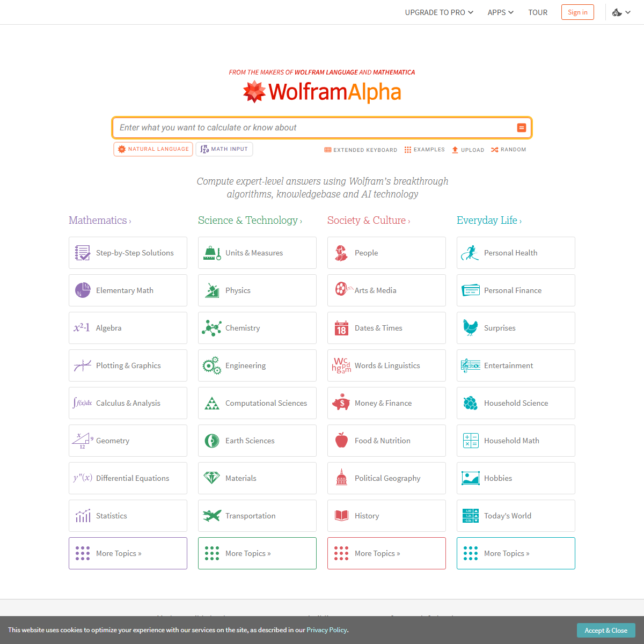644x644 pixels.
Task: Click the Chemistry molecule icon
Action: pos(211,328)
